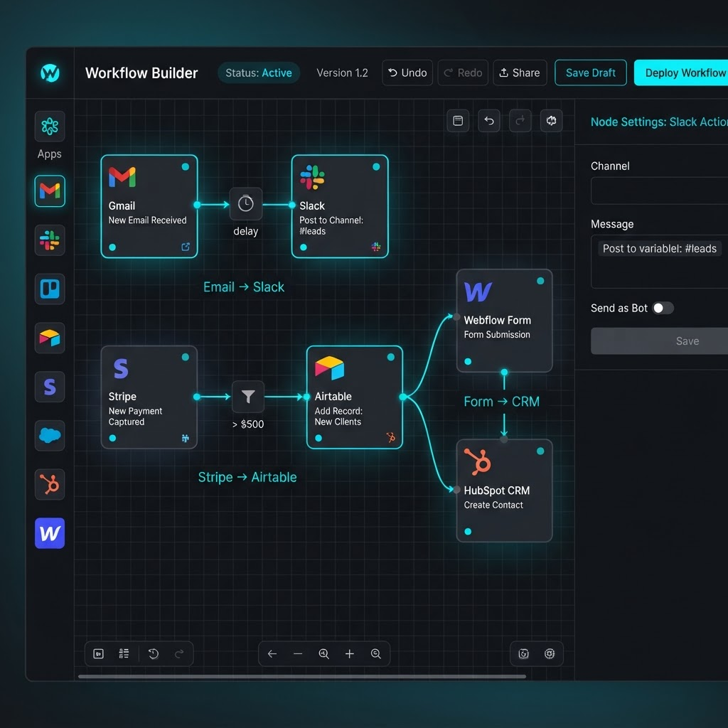Click the back arrow in zoom bar
Screen dimensions: 728x728
(272, 654)
